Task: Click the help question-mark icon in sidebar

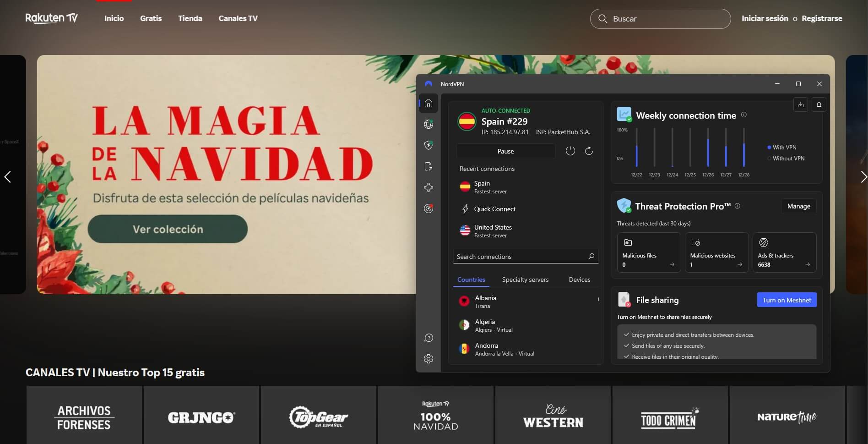Action: 429,338
